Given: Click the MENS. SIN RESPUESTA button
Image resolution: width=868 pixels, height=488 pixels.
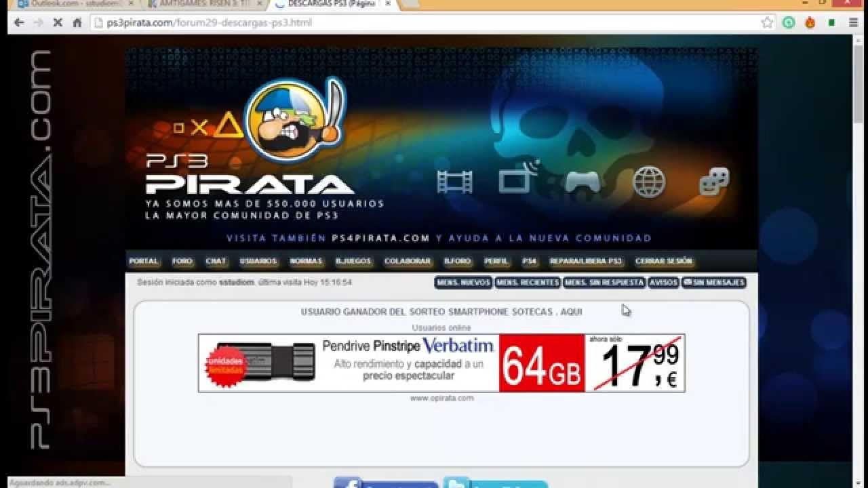Looking at the screenshot, I should [x=604, y=283].
